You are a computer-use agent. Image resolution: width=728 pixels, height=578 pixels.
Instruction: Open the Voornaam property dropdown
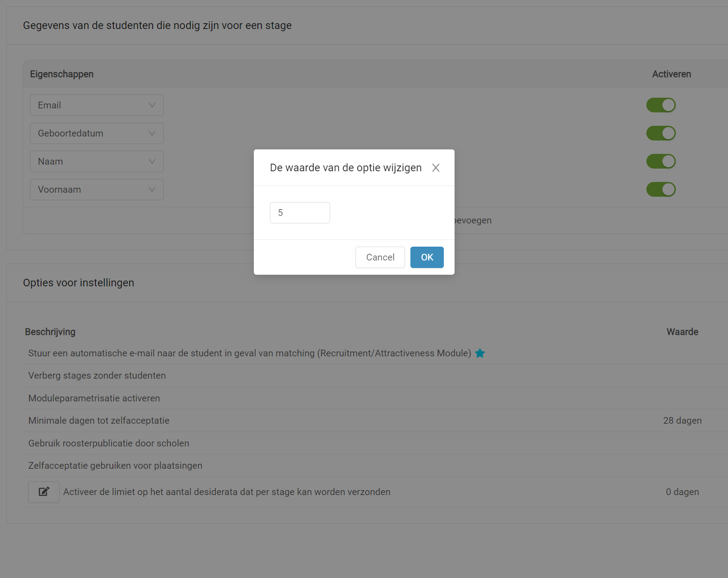point(97,190)
